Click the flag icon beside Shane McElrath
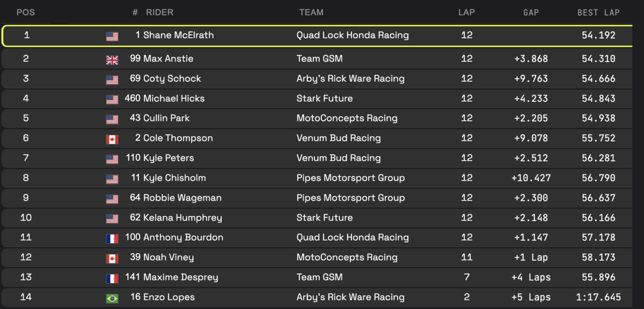Viewport: 644px width, 309px height. 112,36
